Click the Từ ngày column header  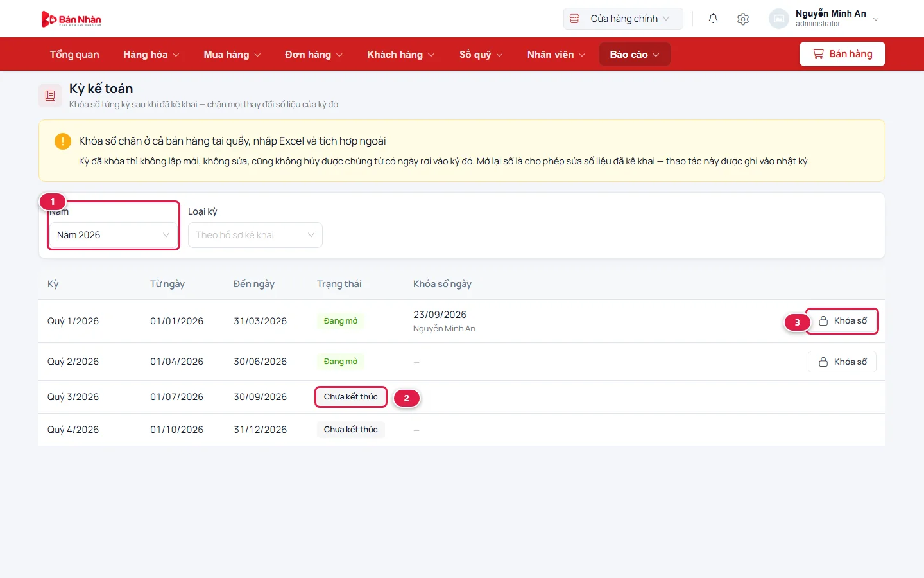point(167,284)
